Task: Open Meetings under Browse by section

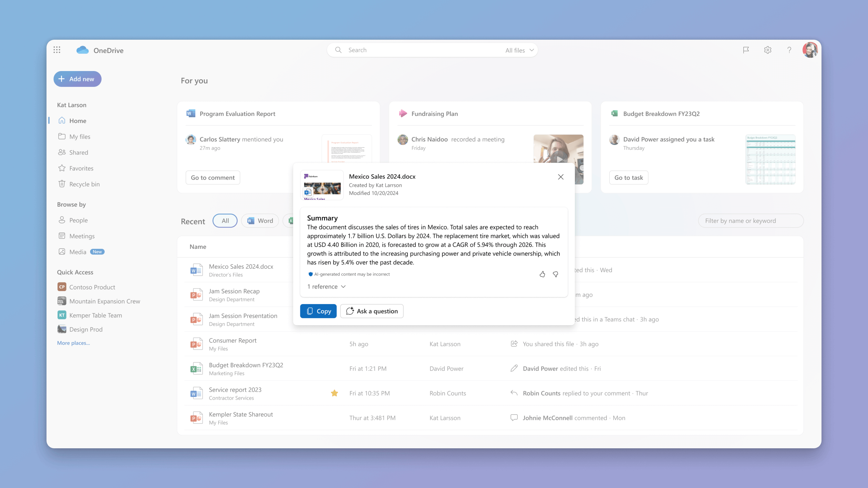Action: [x=82, y=235]
